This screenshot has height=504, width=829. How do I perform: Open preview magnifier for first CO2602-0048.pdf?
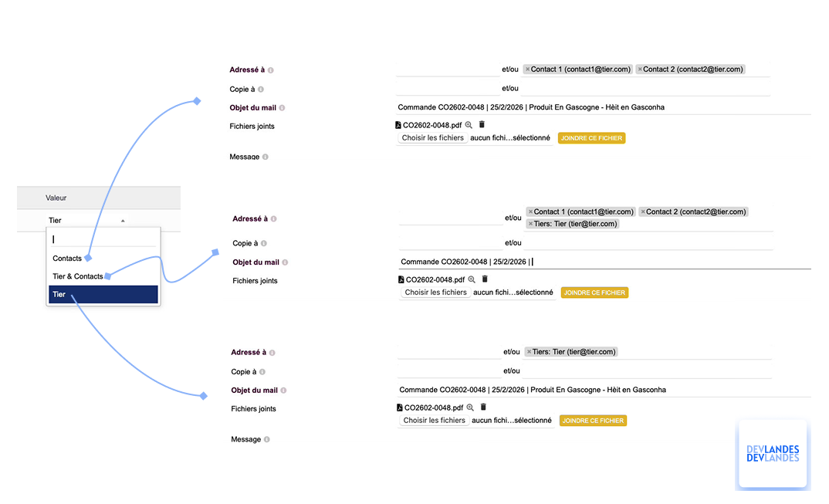pos(469,125)
